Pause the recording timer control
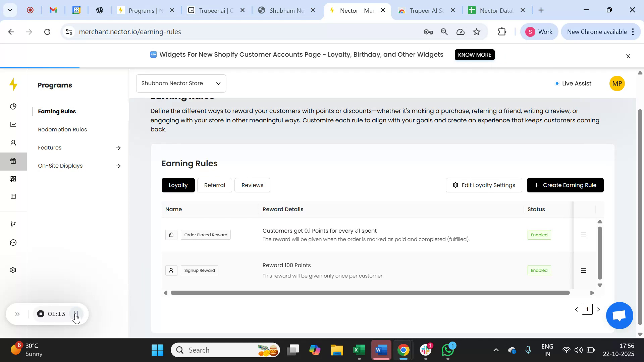Image resolution: width=644 pixels, height=362 pixels. pos(75,314)
